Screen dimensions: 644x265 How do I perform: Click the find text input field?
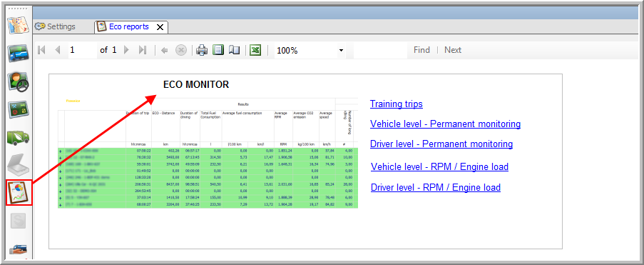click(379, 50)
